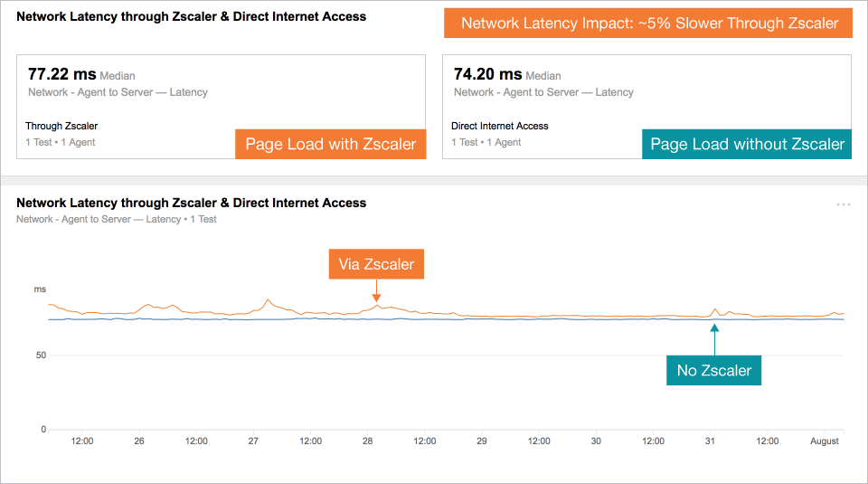Click the No Zscaler annotation callout
This screenshot has width=868, height=484.
[714, 370]
